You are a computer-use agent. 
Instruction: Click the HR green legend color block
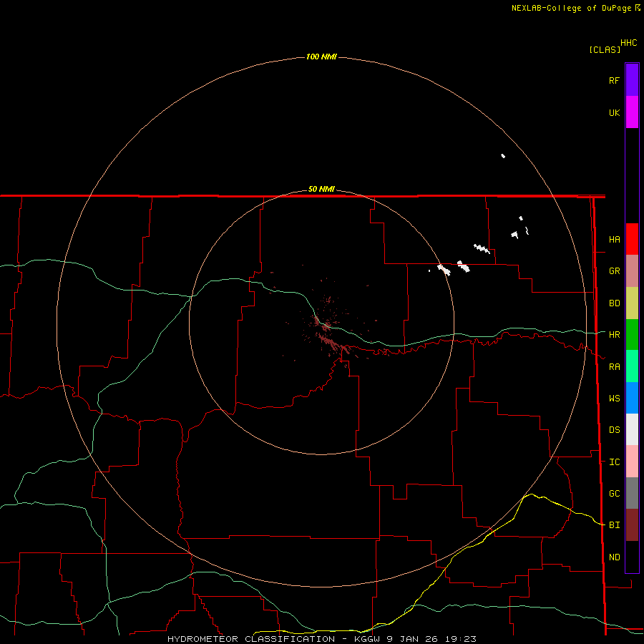pos(632,335)
